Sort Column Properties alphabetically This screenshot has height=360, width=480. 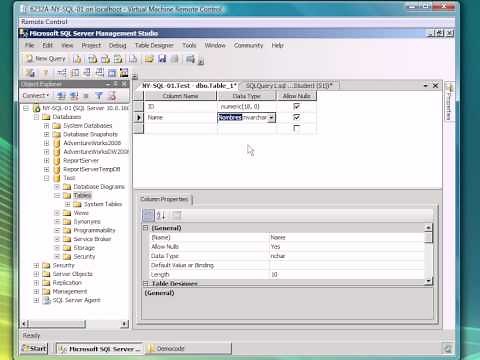(x=161, y=215)
